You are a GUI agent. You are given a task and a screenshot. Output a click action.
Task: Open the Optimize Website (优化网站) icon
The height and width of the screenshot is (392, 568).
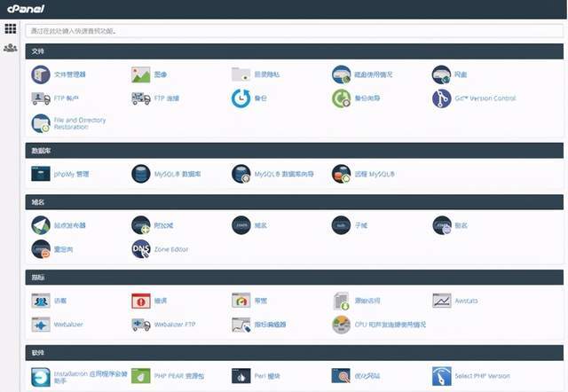tap(341, 376)
